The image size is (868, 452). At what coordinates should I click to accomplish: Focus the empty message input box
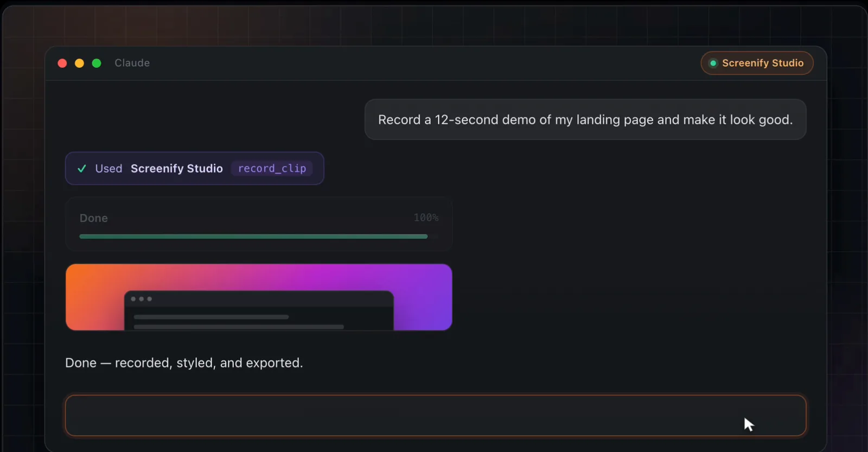436,416
